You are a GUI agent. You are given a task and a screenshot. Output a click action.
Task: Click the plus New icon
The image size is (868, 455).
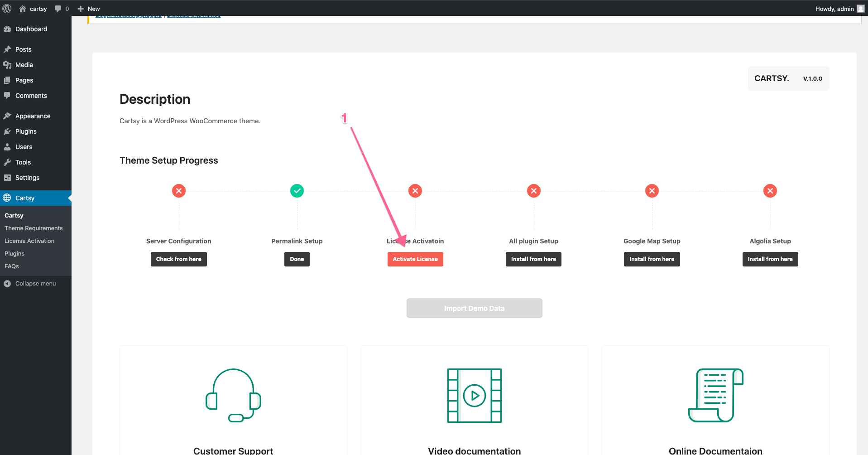click(81, 9)
